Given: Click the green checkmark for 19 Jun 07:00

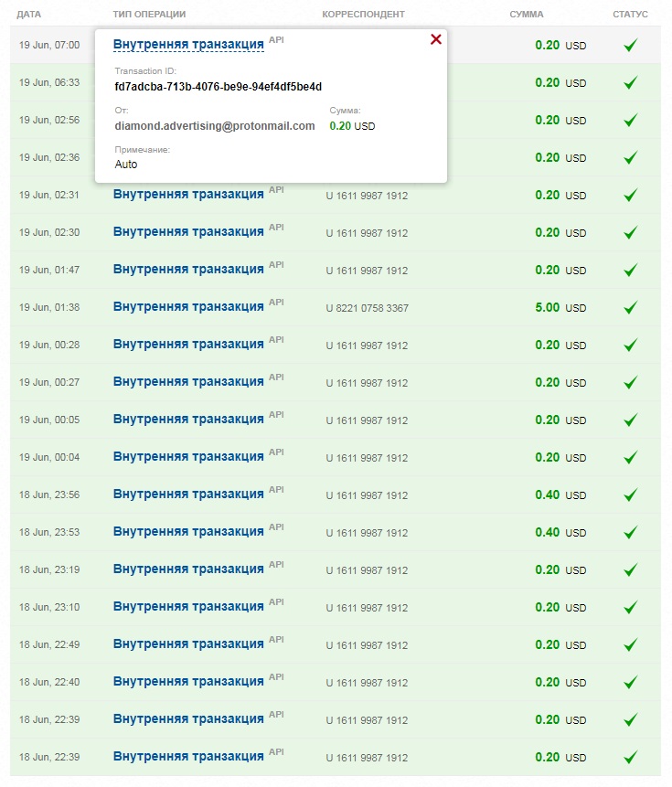Looking at the screenshot, I should [630, 45].
